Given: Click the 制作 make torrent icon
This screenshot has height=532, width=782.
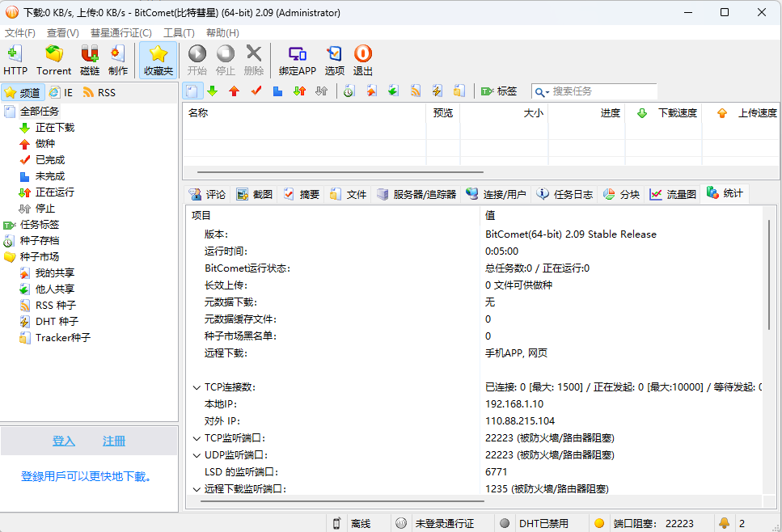Looking at the screenshot, I should coord(118,61).
